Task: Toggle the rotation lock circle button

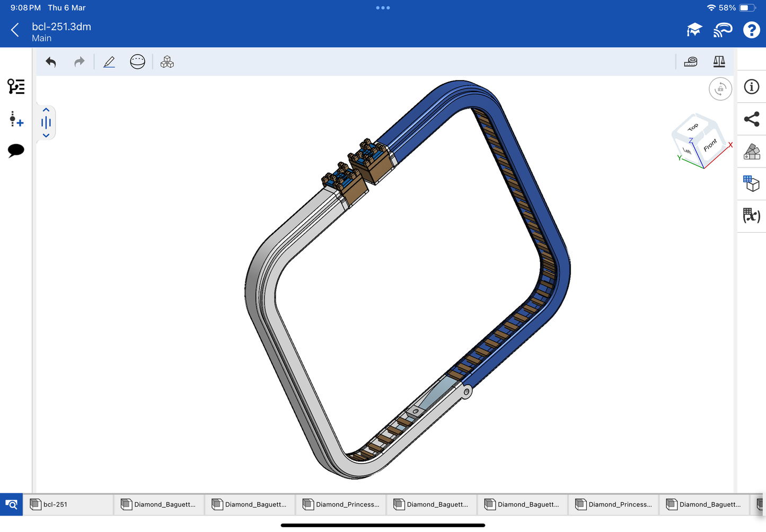Action: point(720,89)
